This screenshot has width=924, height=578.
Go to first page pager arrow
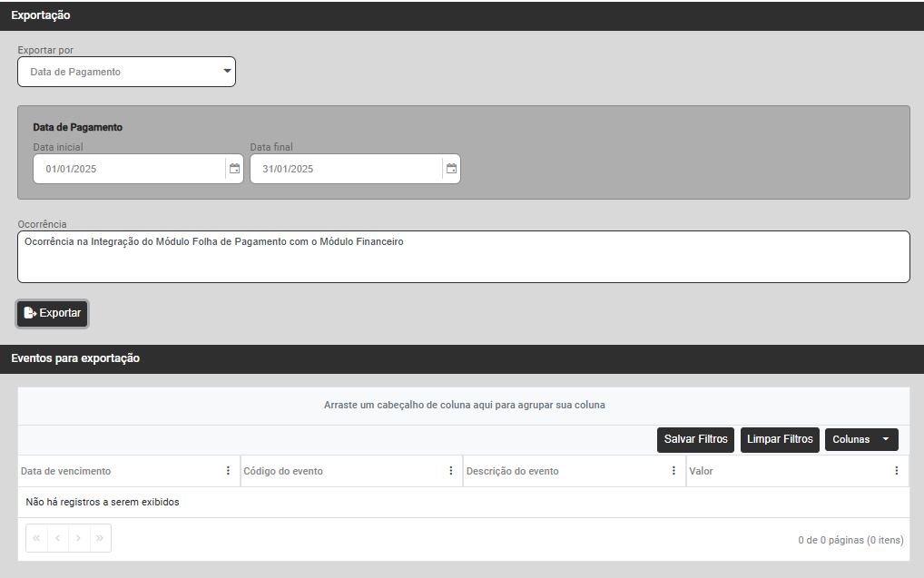point(36,538)
